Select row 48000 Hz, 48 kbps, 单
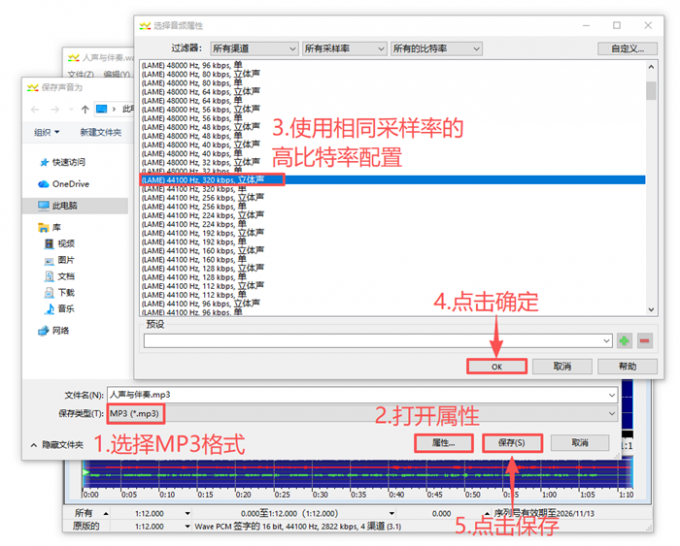The image size is (680, 546). click(x=393, y=136)
